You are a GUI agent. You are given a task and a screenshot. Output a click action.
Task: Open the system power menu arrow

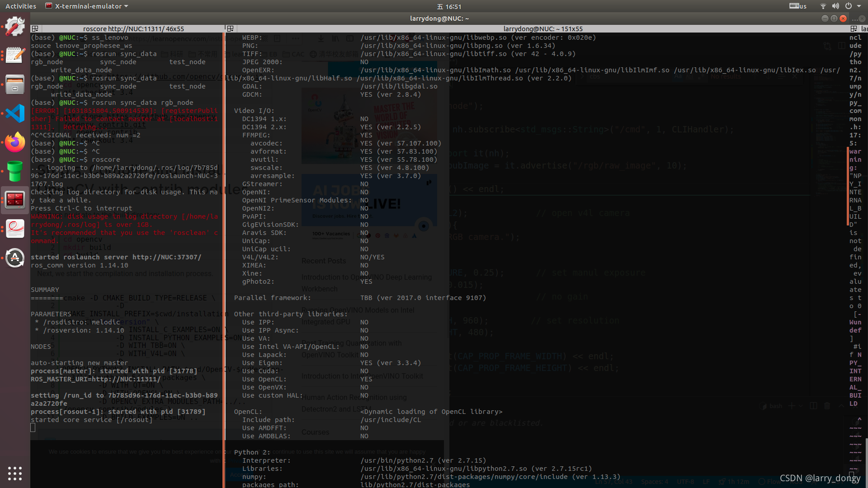pyautogui.click(x=859, y=6)
